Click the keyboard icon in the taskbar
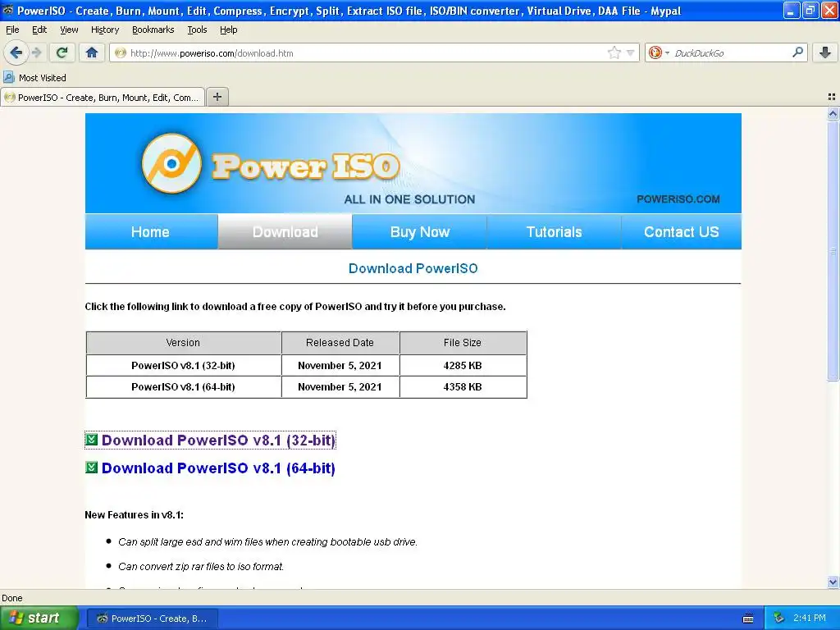This screenshot has width=840, height=630. (x=748, y=619)
